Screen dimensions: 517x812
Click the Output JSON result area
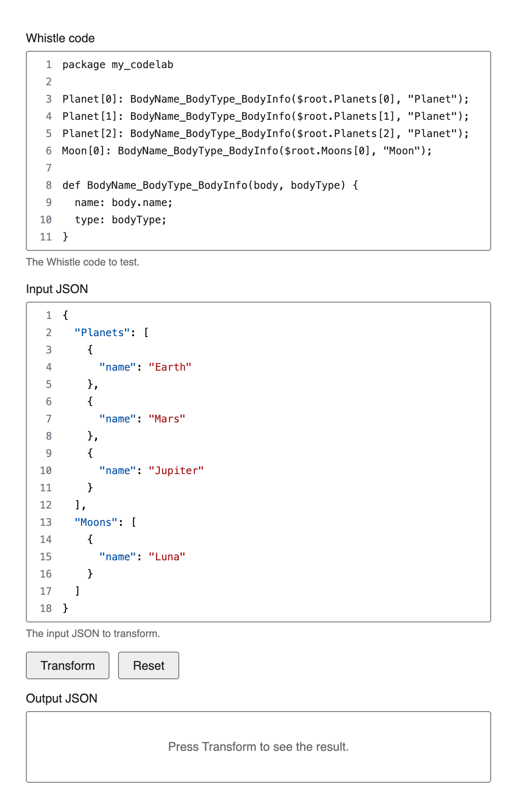tap(258, 747)
